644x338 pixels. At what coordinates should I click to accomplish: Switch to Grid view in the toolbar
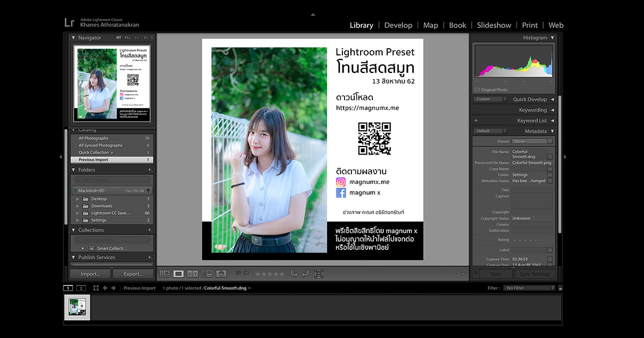pos(165,274)
